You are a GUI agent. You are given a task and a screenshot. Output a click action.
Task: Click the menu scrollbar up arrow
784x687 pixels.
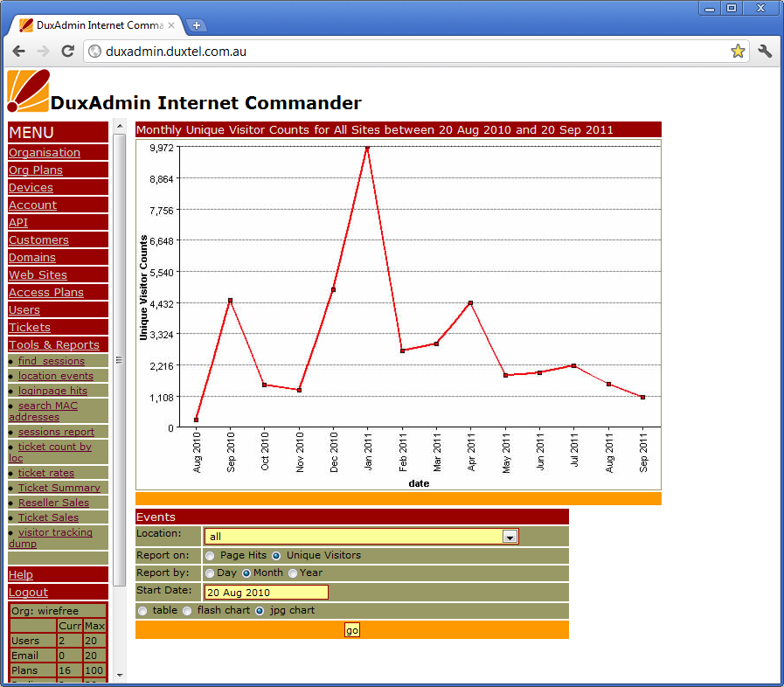point(120,126)
